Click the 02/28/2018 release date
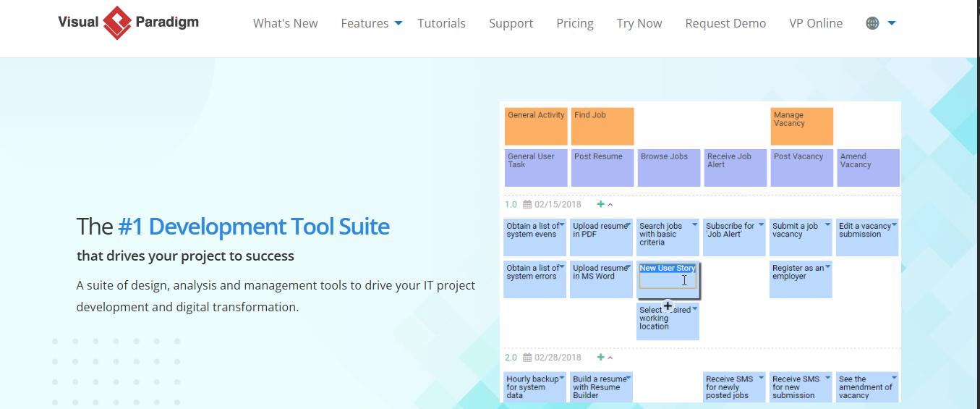Image resolution: width=980 pixels, height=409 pixels. [558, 358]
